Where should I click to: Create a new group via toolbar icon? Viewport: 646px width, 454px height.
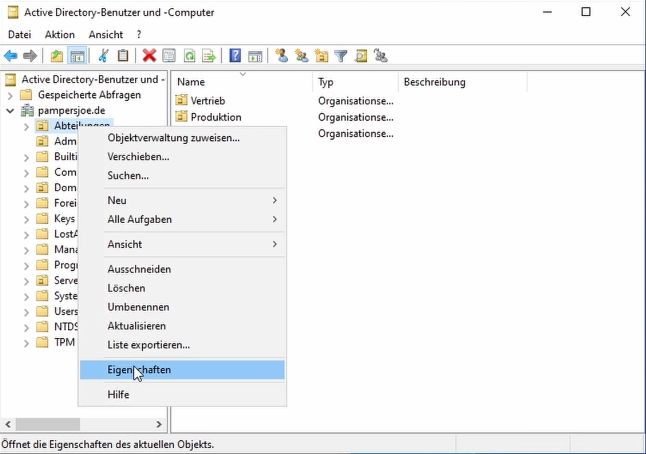coord(302,56)
